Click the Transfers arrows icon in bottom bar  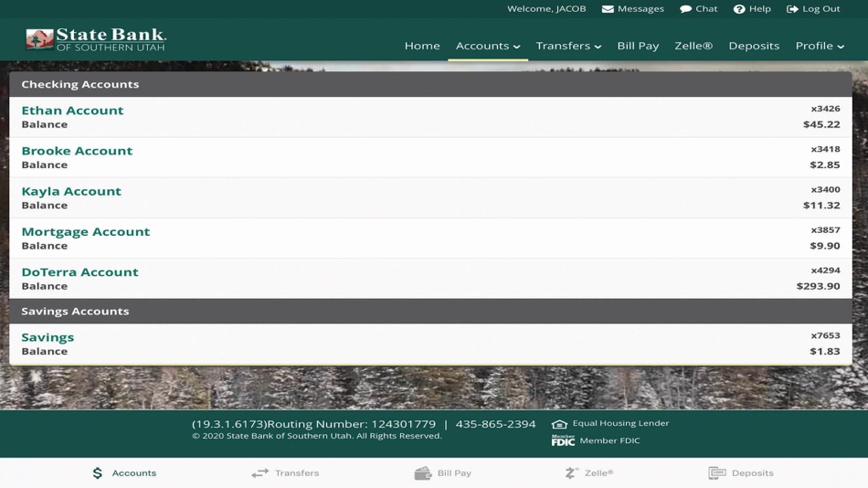click(260, 473)
